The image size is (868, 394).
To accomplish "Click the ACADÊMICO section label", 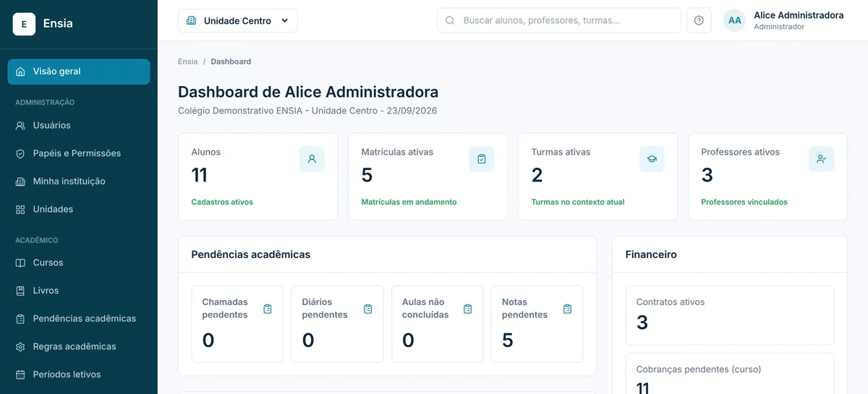I will [36, 240].
